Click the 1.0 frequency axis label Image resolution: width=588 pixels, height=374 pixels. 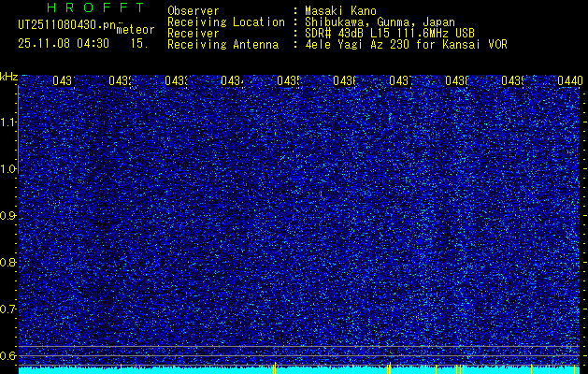(x=7, y=169)
